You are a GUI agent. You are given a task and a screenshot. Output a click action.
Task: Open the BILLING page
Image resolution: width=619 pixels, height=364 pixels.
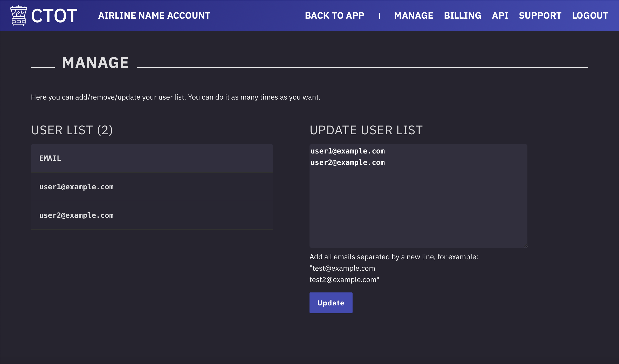pos(463,16)
